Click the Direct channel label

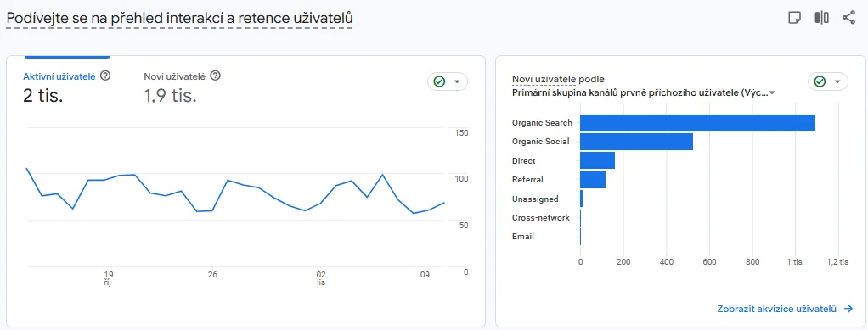tap(524, 161)
